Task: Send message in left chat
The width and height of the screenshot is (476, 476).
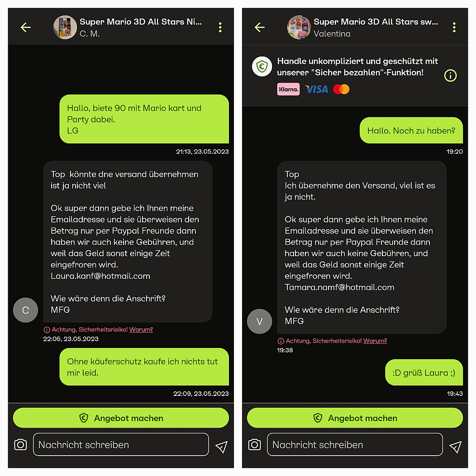Action: click(x=221, y=447)
